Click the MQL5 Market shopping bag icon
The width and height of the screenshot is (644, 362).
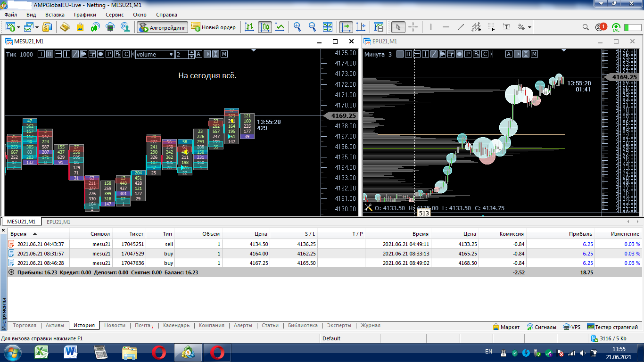click(80, 27)
